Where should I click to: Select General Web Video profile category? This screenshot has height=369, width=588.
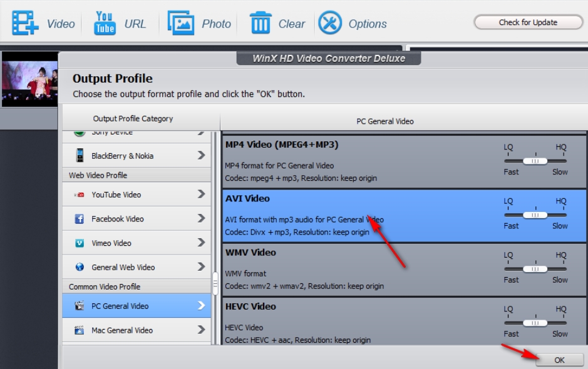tap(137, 266)
